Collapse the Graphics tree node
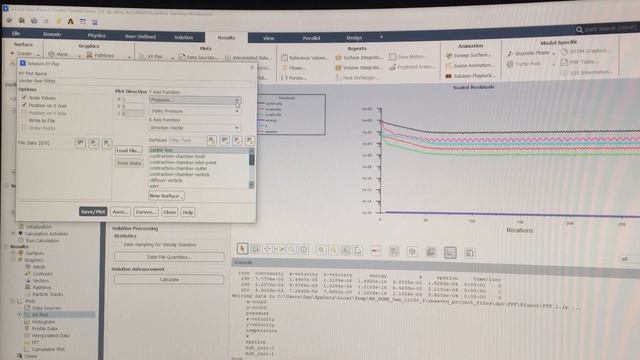 (13, 260)
